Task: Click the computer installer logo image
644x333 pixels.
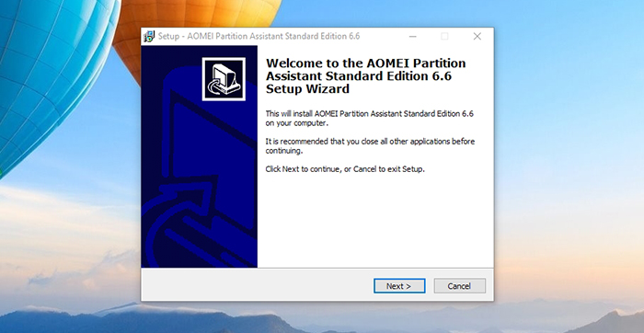Action: [x=224, y=79]
